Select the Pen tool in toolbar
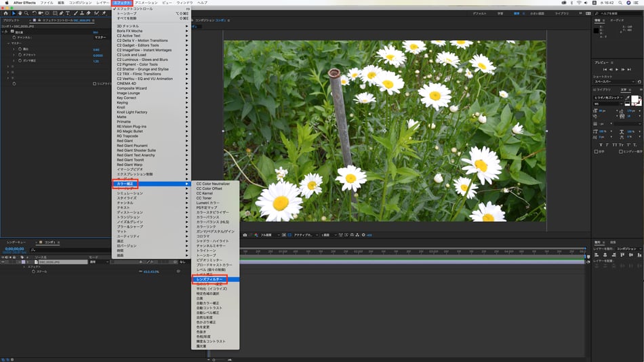The image size is (644, 362). [60, 13]
